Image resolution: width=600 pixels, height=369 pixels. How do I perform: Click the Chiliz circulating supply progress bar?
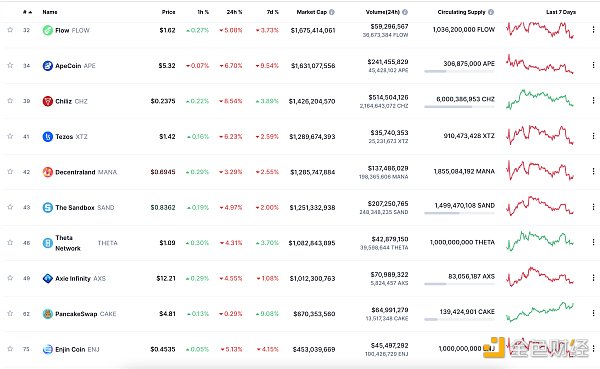pos(459,107)
